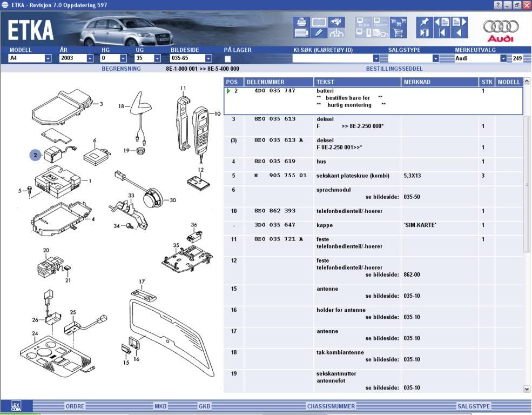The width and height of the screenshot is (532, 415).
Task: Open the SALGSTYPE dropdown in the filter bar
Action: pos(435,58)
